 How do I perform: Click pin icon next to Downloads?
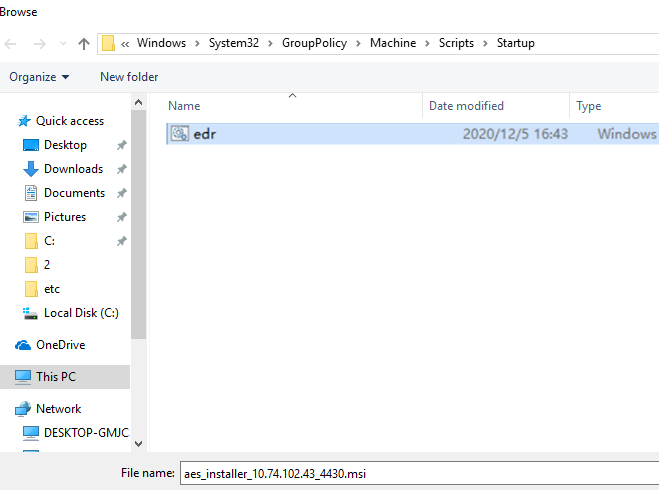coord(121,169)
